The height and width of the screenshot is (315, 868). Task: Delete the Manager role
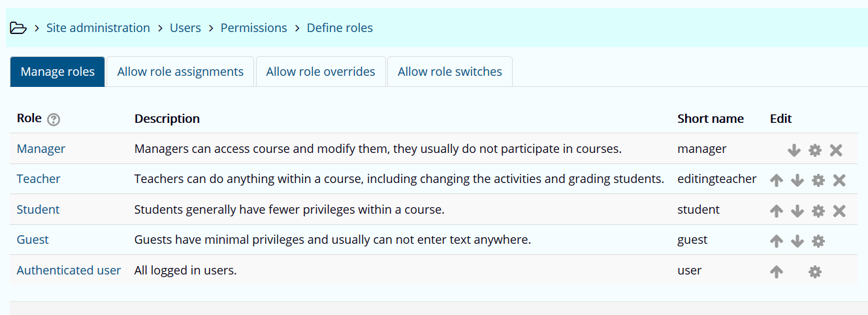pos(835,150)
